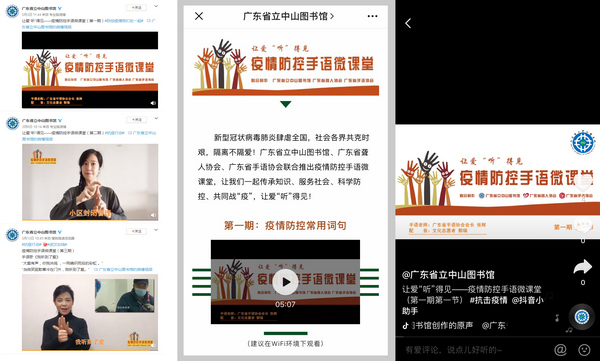Open the second Weibo video of woman signing

tap(90, 182)
